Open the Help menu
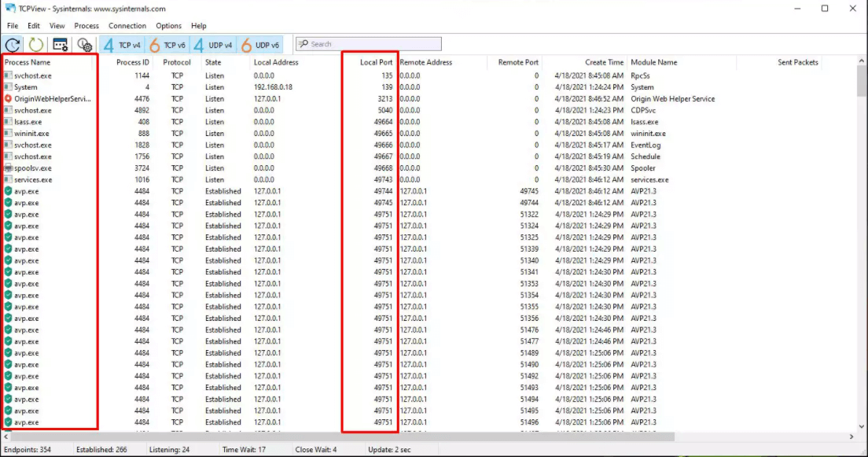The width and height of the screenshot is (868, 457). [x=199, y=25]
